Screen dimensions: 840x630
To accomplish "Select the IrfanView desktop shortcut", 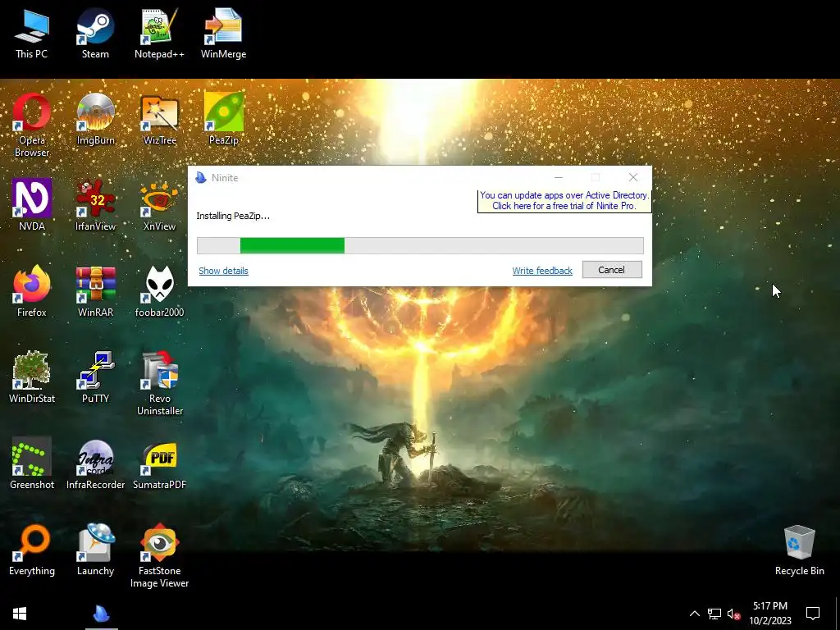I will 95,205.
